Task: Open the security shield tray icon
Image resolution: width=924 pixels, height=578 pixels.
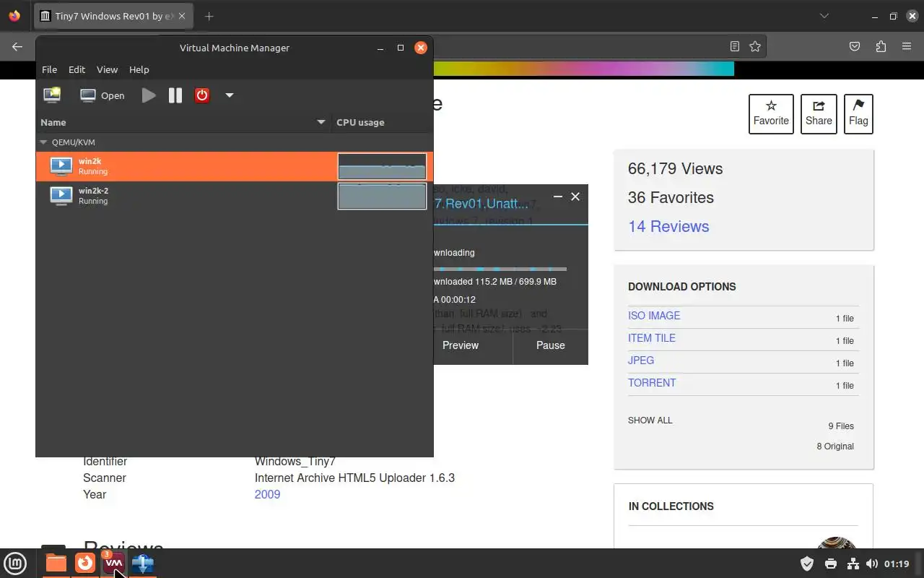Action: [807, 564]
